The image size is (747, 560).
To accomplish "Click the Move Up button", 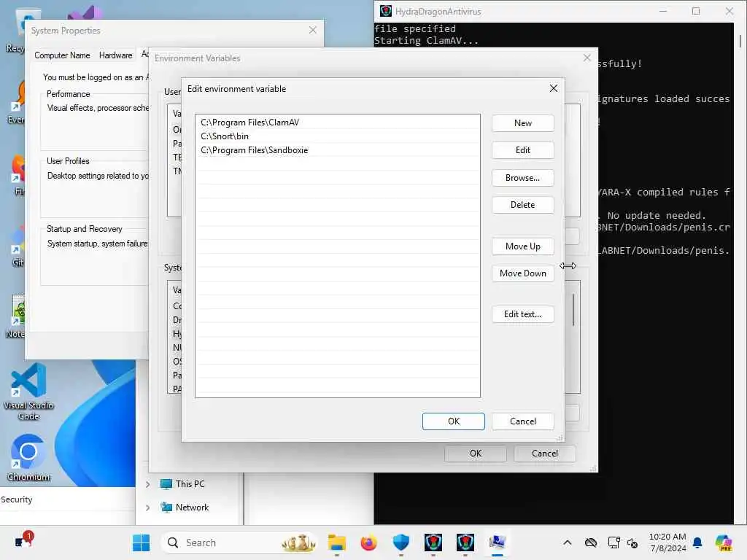I will click(x=522, y=246).
